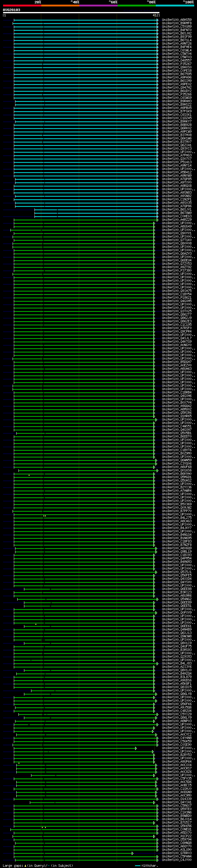Open hit UniRef100_Q505B1
The height and width of the screenshot is (868, 197).
176,433
